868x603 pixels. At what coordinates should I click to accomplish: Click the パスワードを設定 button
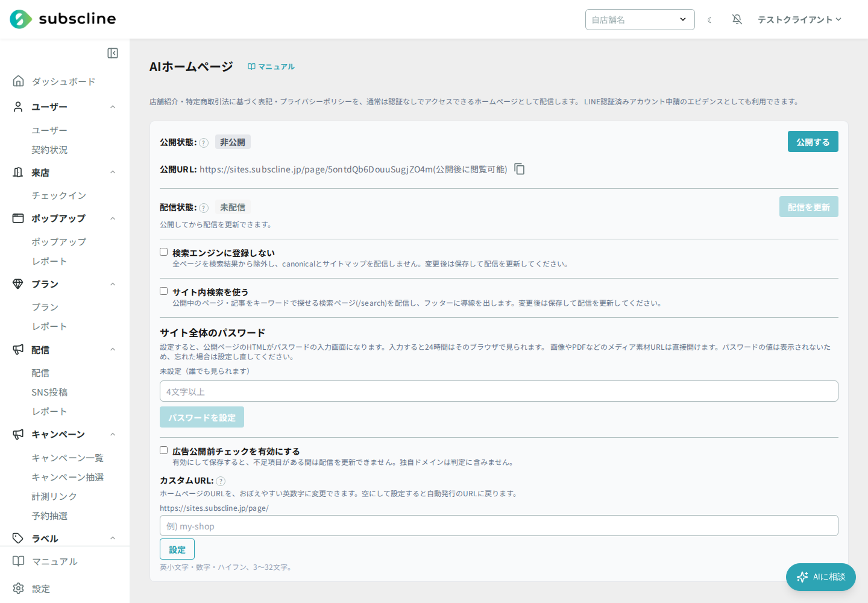pos(202,417)
